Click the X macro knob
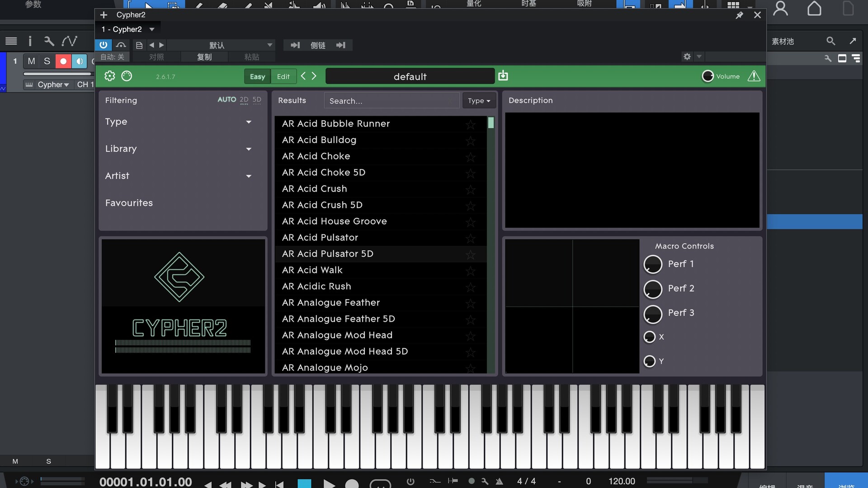 coord(650,337)
